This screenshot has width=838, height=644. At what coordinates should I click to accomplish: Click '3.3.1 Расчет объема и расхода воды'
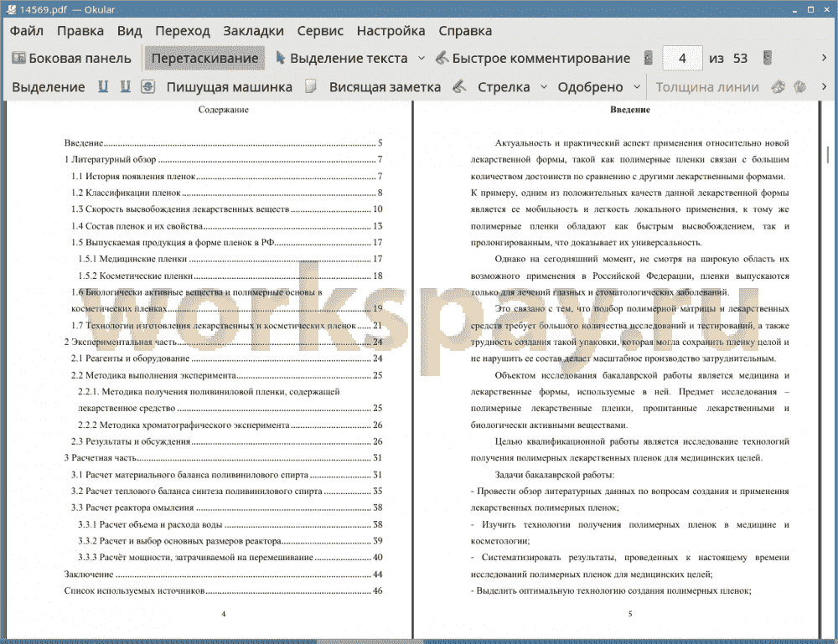point(230,524)
